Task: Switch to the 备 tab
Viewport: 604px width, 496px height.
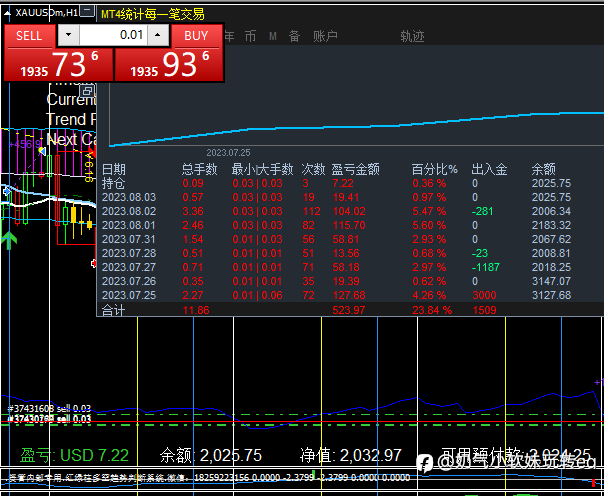Action: click(294, 37)
